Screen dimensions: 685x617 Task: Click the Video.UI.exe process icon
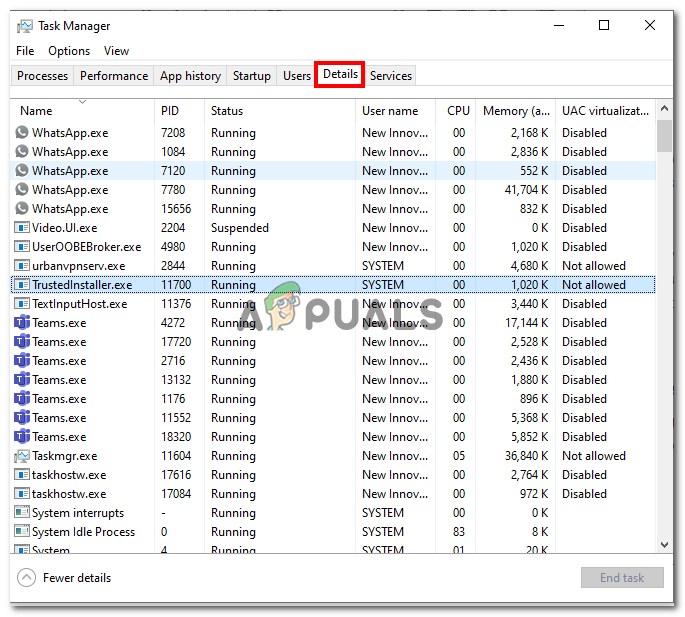click(22, 228)
